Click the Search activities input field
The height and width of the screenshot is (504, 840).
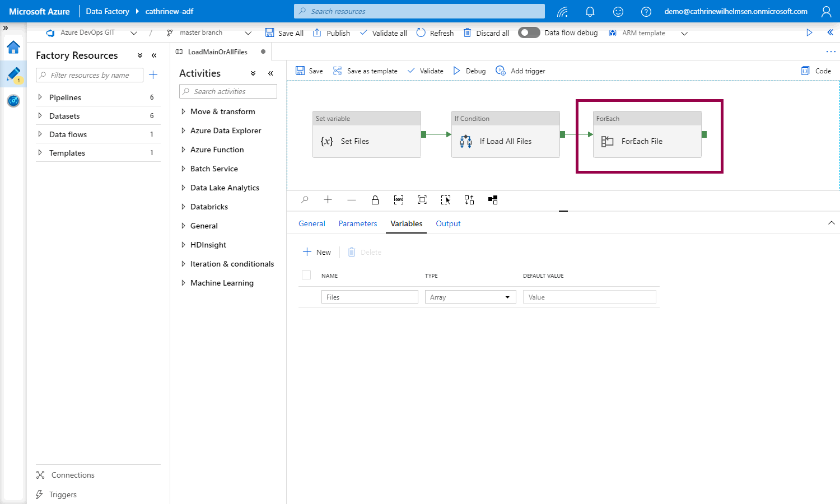[228, 91]
